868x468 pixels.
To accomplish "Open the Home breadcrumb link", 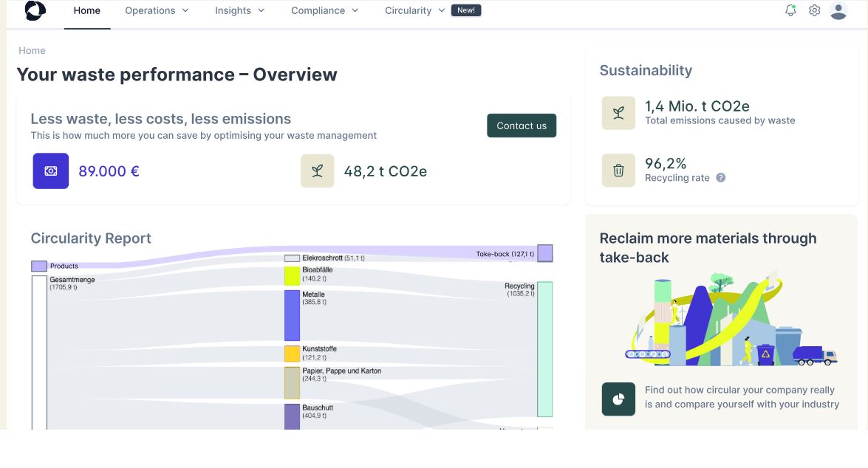I will [32, 50].
